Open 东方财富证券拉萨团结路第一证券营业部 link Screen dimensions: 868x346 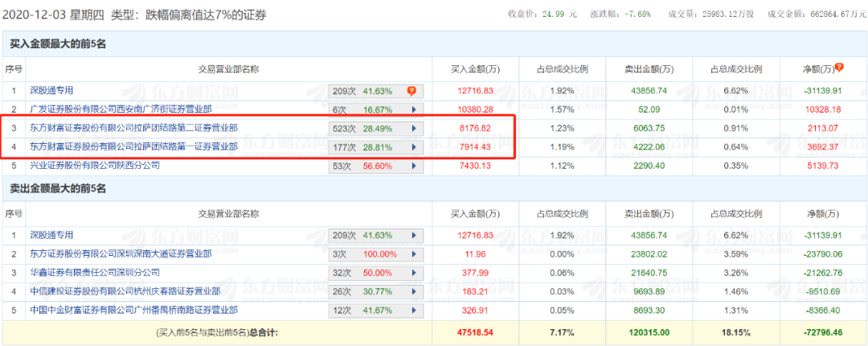click(x=134, y=147)
